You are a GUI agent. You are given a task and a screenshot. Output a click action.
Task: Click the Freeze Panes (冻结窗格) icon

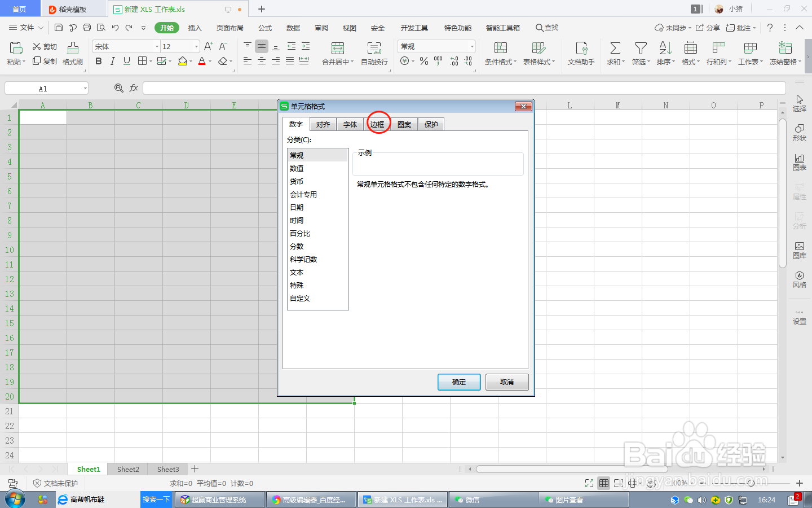tap(785, 49)
